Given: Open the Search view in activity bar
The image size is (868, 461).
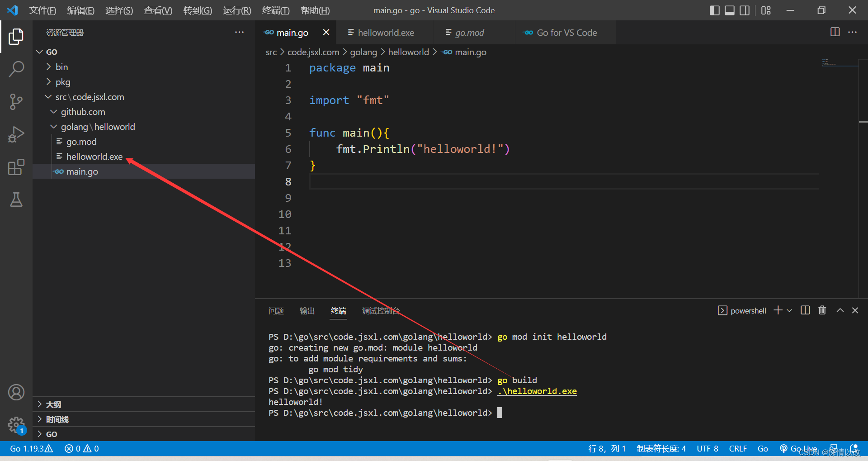Looking at the screenshot, I should [16, 69].
